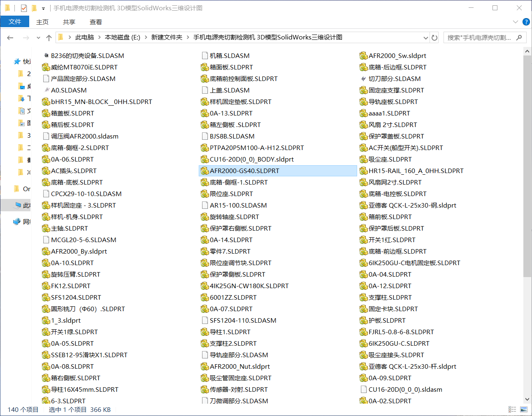
Task: Select the 主轴.SLDPRT part icon
Action: [x=46, y=228]
